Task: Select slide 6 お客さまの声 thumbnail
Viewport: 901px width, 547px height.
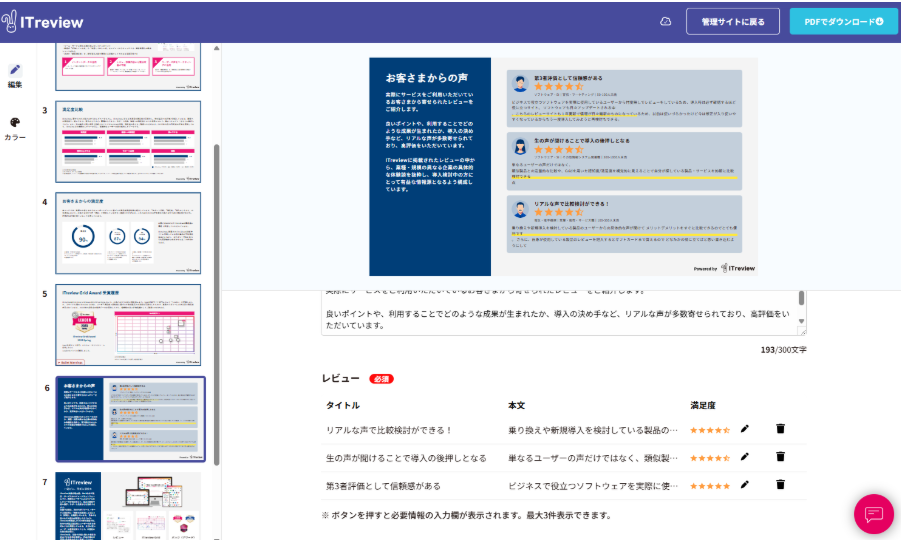Action: click(x=130, y=419)
